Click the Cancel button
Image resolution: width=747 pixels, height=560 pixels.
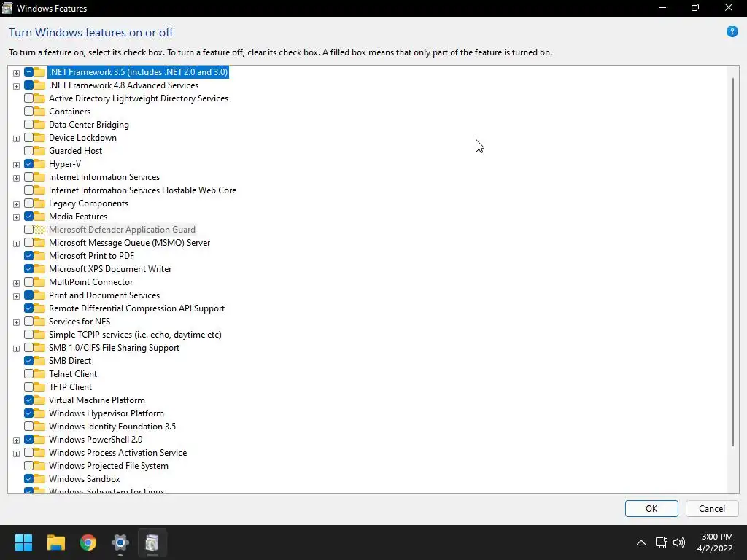(712, 508)
